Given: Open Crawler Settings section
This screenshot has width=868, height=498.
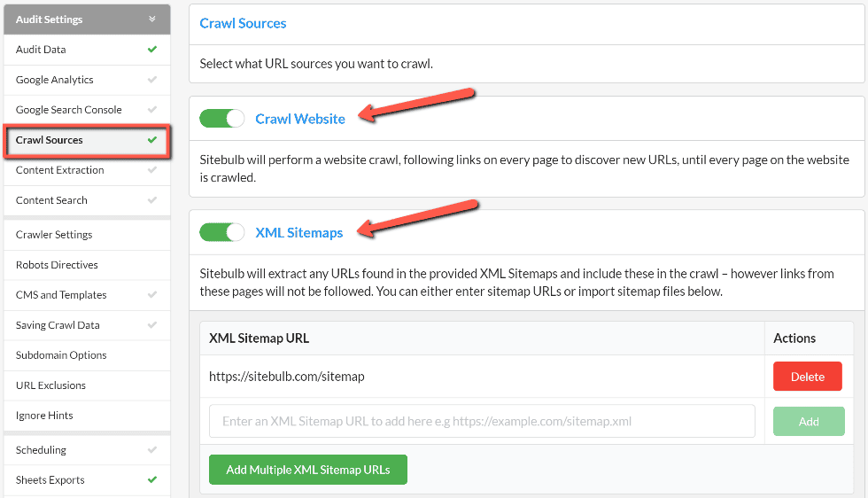Looking at the screenshot, I should [87, 235].
